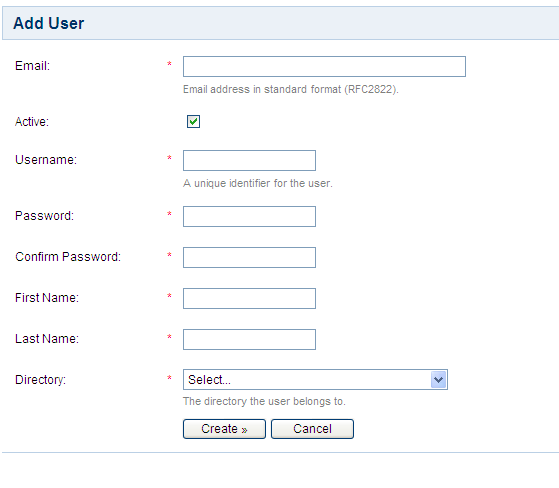This screenshot has height=488, width=559.
Task: Click the 'Username:' field label
Action: coord(46,160)
